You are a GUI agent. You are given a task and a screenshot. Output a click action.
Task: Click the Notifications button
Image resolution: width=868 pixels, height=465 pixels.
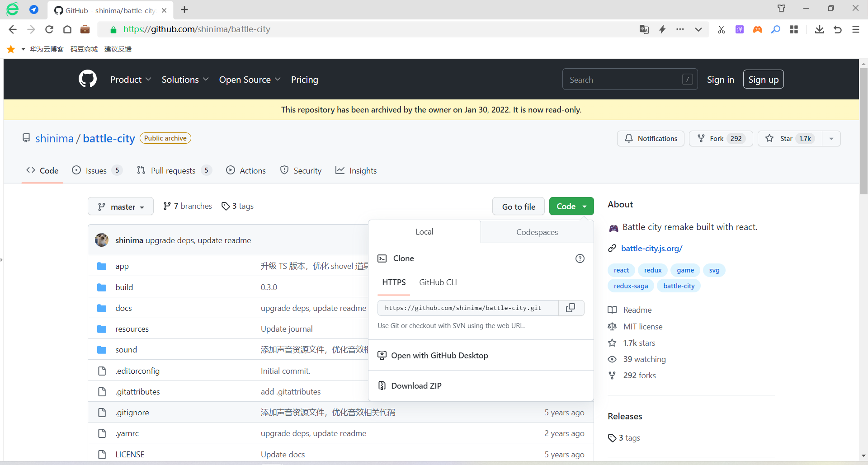tap(651, 139)
